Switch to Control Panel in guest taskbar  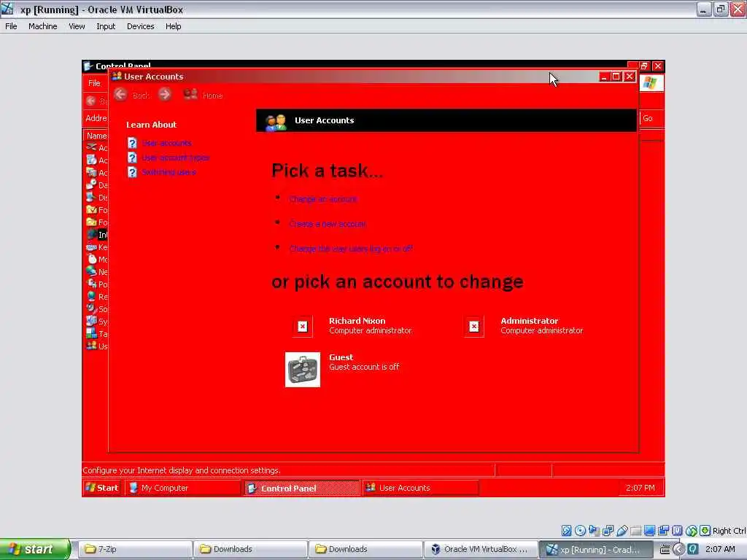click(x=302, y=488)
